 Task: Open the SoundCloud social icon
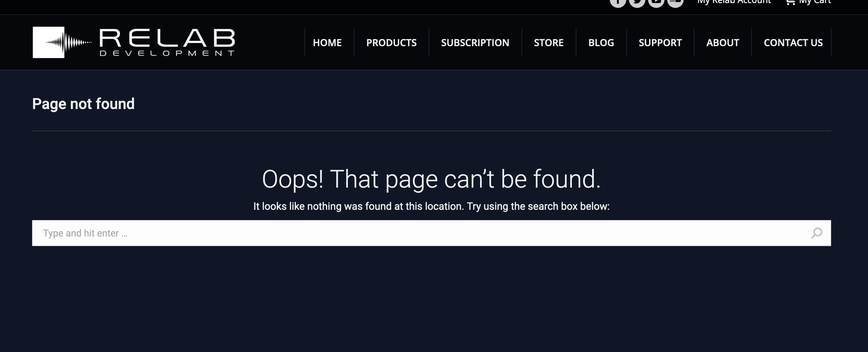click(x=675, y=2)
